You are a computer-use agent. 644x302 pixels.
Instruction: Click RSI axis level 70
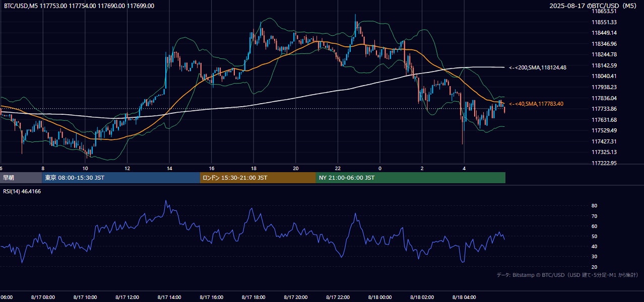coord(594,216)
